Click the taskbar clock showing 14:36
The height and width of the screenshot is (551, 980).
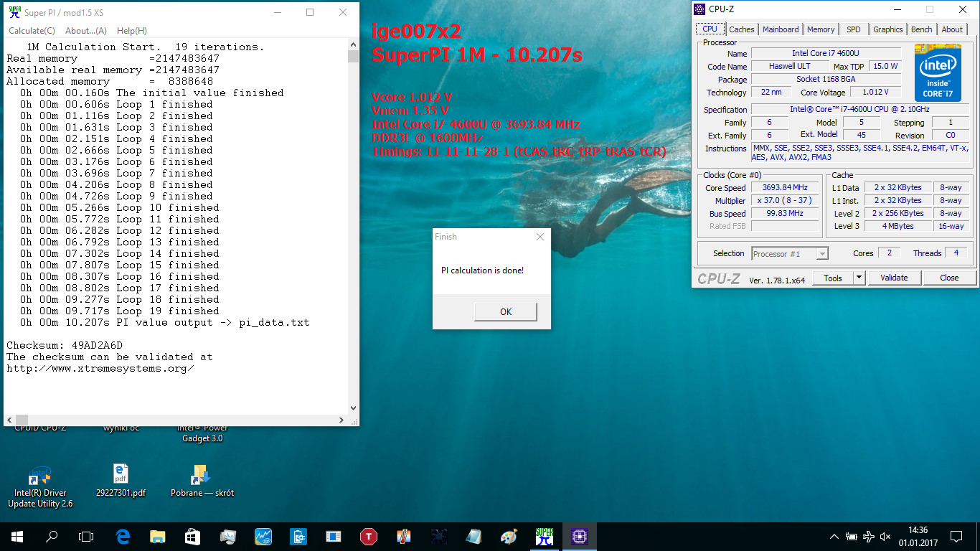pos(917,536)
